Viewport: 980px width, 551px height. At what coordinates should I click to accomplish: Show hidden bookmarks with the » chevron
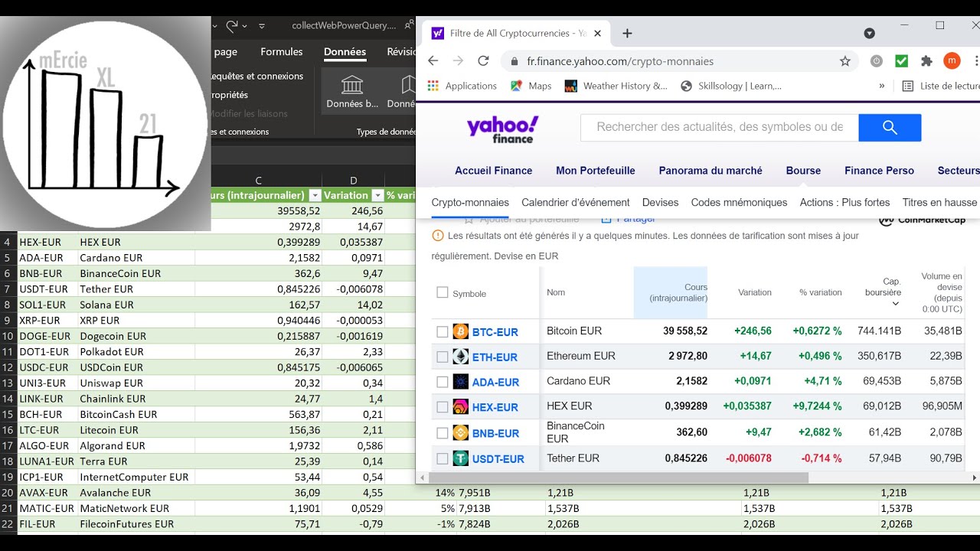(882, 86)
